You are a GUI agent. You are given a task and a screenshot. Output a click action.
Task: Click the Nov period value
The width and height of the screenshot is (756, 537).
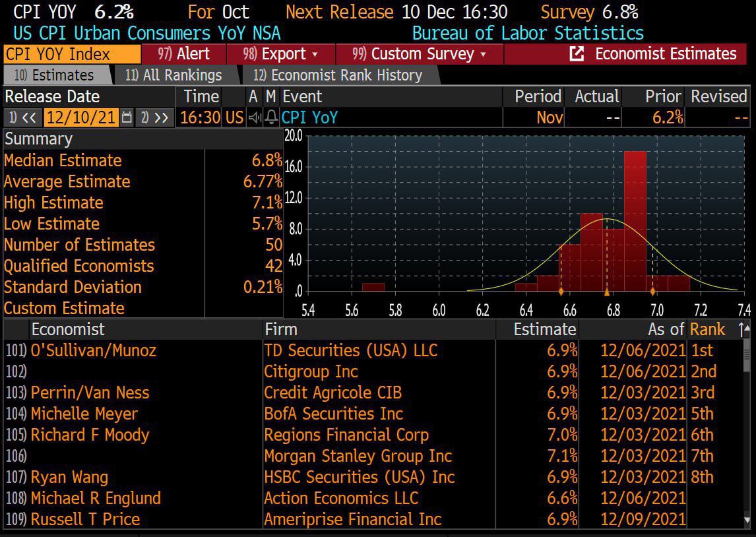[550, 117]
